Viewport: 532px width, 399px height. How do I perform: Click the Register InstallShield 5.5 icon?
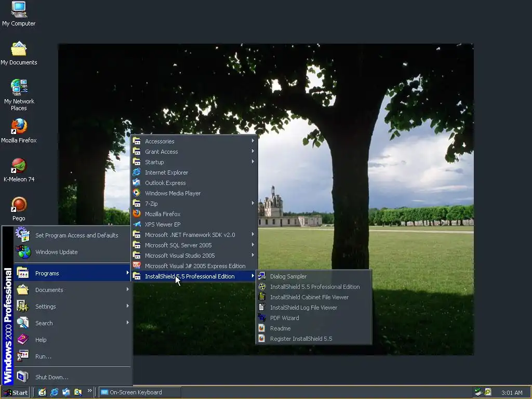pyautogui.click(x=262, y=339)
